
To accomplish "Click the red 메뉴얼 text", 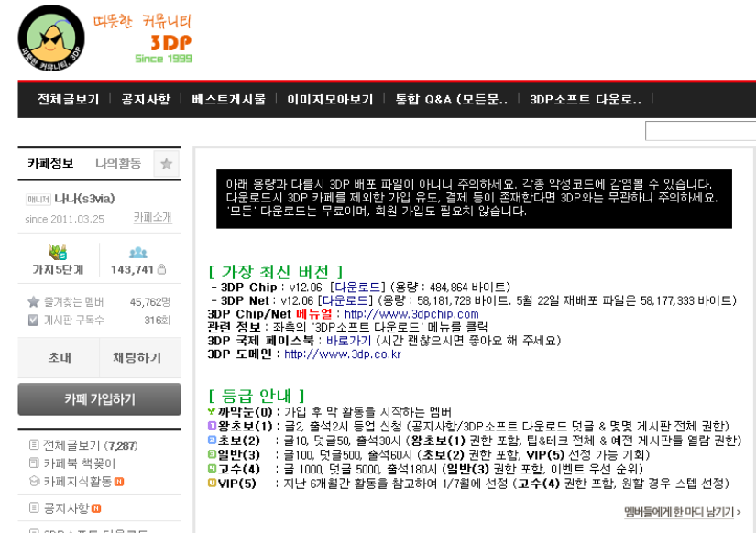I will point(314,314).
